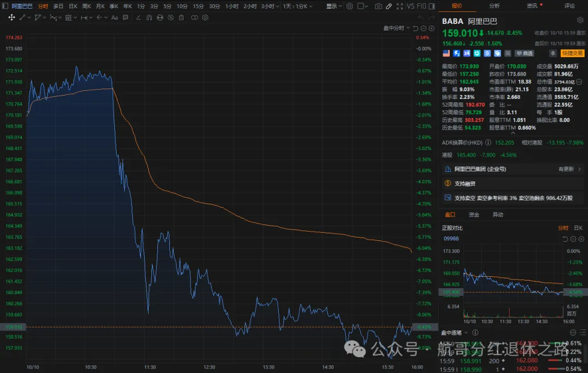Select the move/crosshair cursor tool
Viewport: 588px width, 373px height.
click(11, 17)
